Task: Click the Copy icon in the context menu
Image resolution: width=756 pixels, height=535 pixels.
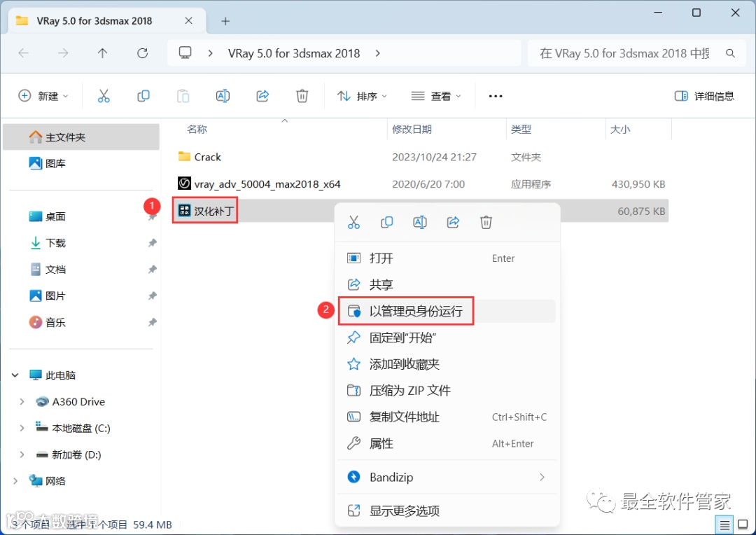Action: click(386, 223)
